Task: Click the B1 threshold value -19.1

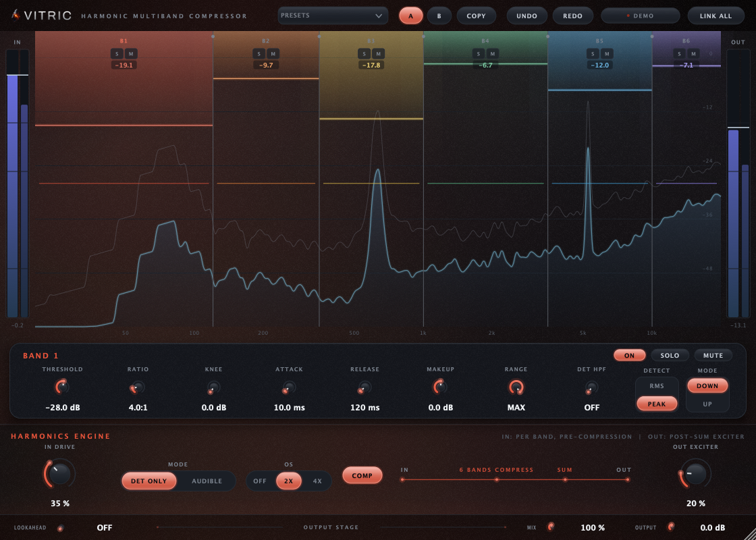Action: coord(124,65)
